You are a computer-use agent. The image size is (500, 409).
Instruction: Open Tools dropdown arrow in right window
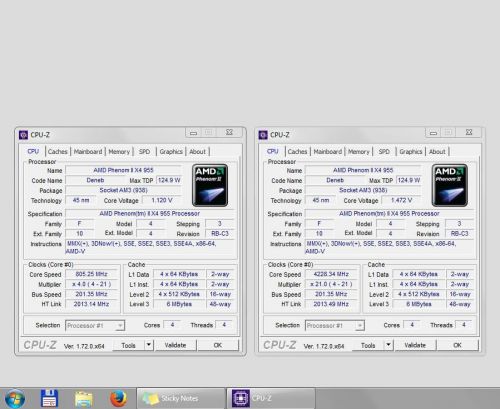[x=389, y=345]
